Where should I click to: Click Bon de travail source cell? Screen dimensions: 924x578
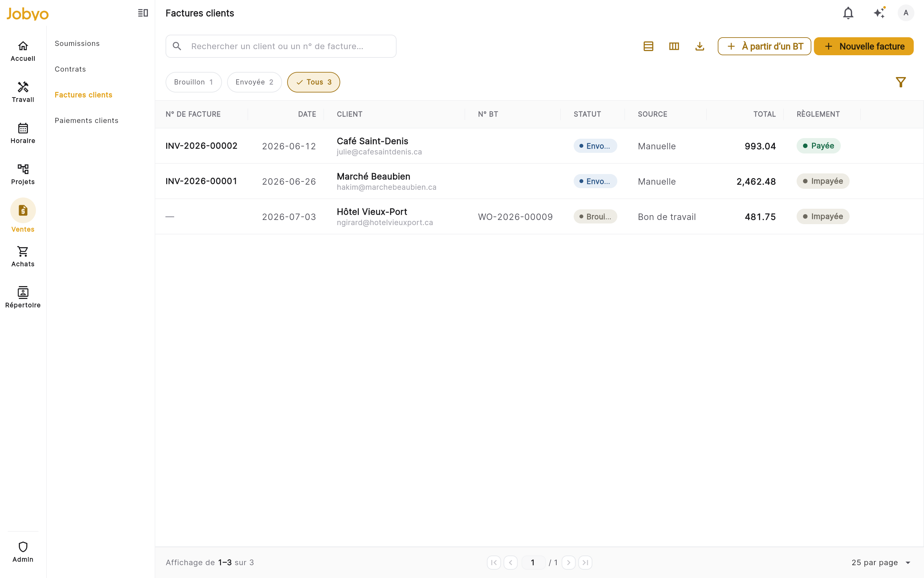(x=667, y=217)
